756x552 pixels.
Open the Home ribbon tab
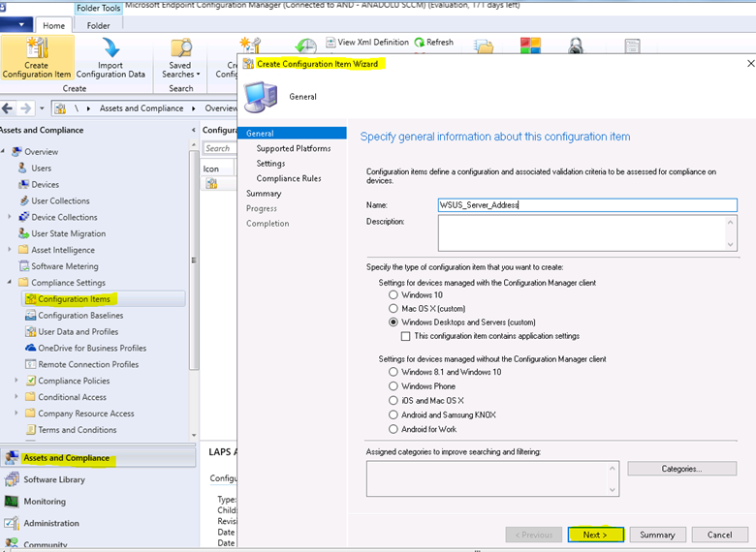point(53,25)
